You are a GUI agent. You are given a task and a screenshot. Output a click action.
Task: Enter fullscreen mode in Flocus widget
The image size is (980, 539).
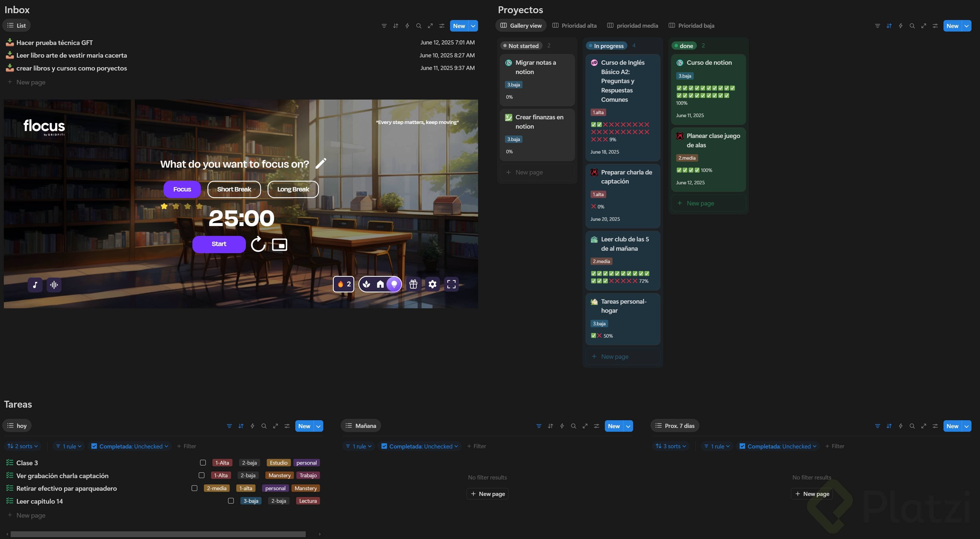(451, 284)
